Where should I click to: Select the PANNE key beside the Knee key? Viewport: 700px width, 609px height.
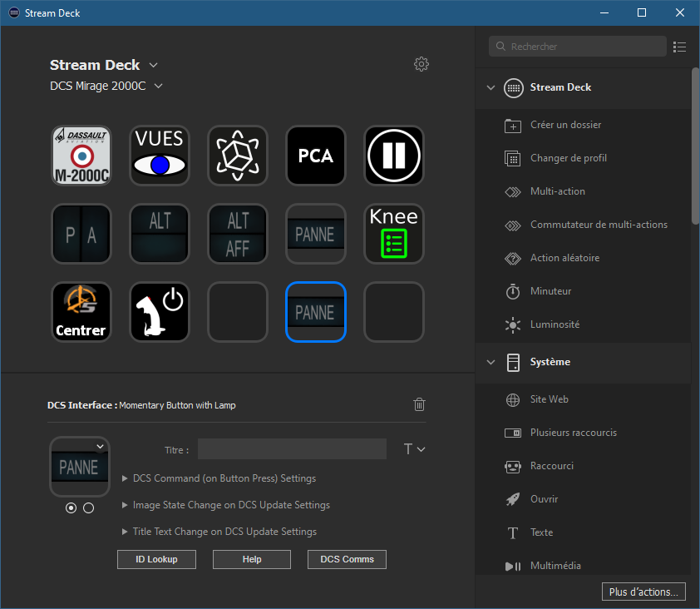coord(316,234)
